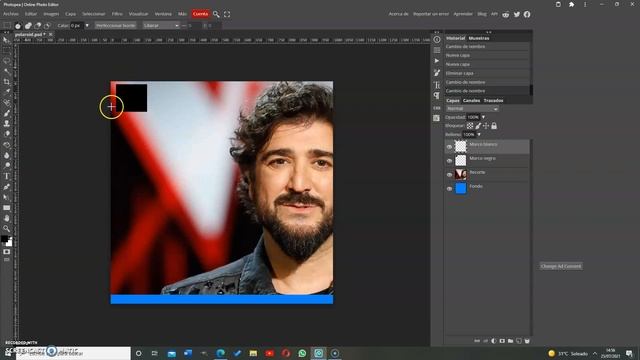Open the Info panel icon
Screen dimensions: 640x360
click(437, 40)
